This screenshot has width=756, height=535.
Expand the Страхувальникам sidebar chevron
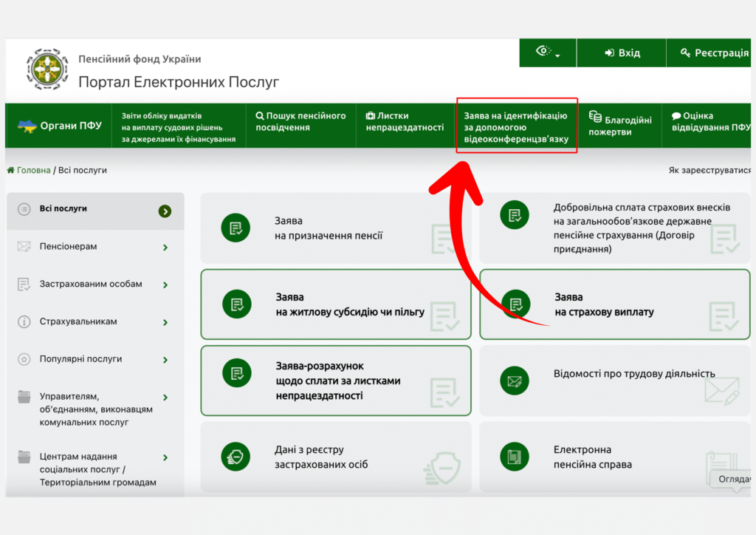point(165,322)
